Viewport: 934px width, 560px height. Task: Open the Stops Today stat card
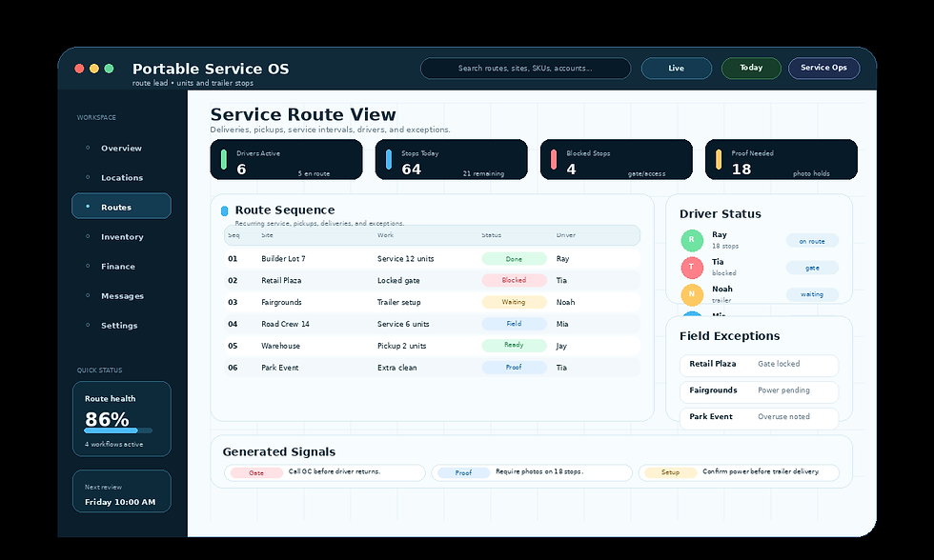pos(452,159)
